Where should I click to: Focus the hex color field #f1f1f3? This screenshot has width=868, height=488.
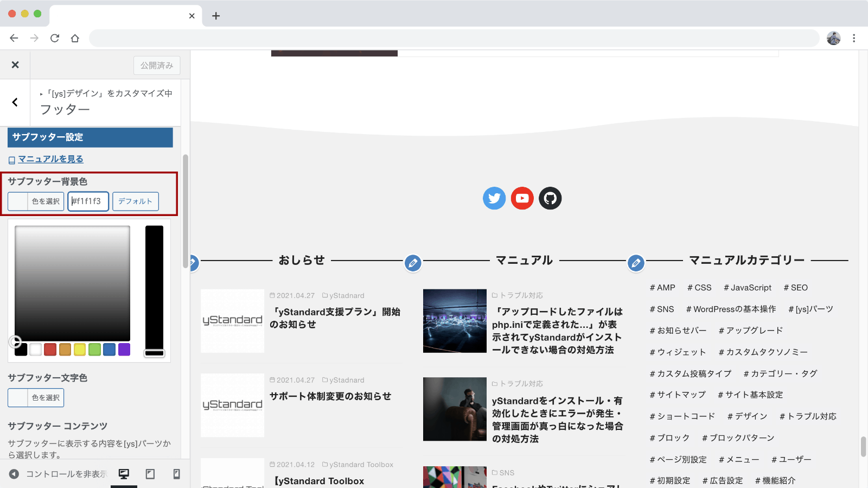pos(88,201)
